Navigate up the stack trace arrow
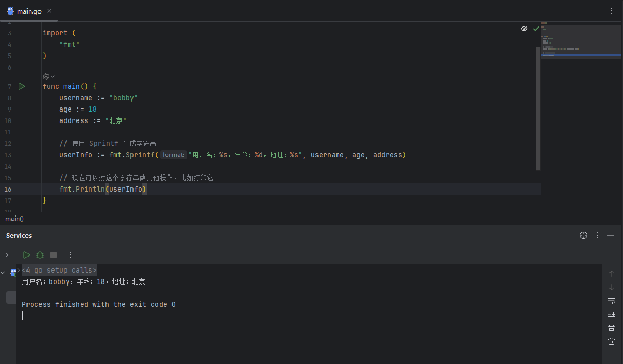Viewport: 623px width, 364px height. [x=612, y=274]
